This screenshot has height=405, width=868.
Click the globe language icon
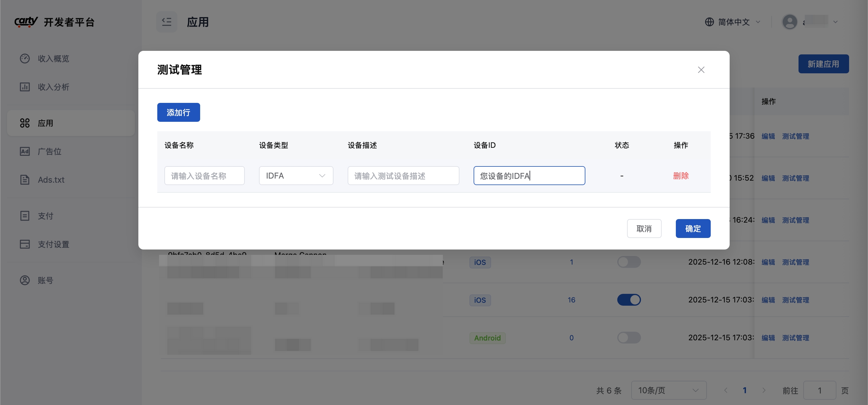click(709, 22)
